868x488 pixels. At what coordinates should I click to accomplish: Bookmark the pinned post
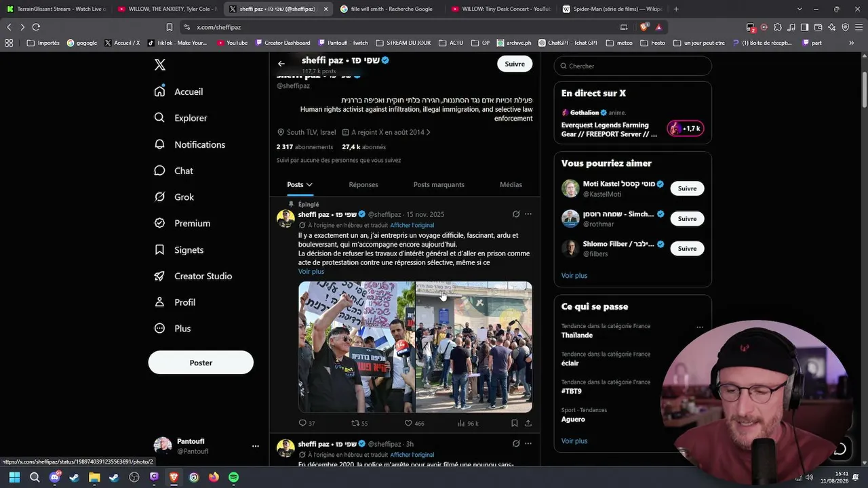pos(515,423)
